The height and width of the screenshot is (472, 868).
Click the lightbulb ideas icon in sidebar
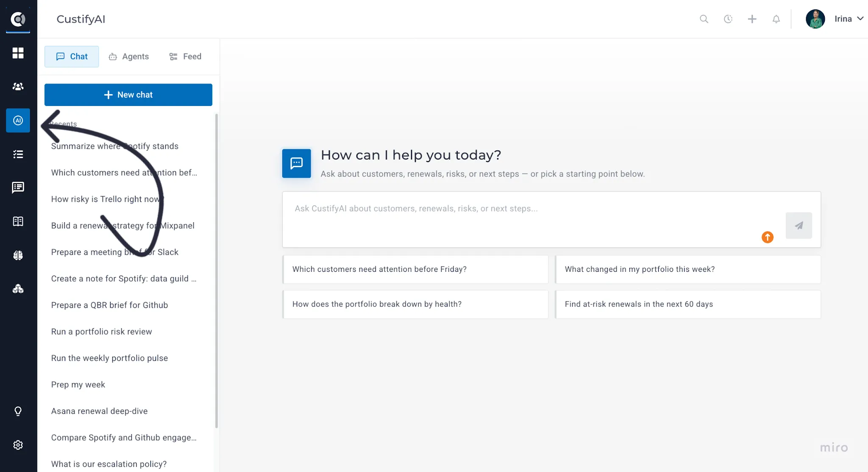point(18,411)
